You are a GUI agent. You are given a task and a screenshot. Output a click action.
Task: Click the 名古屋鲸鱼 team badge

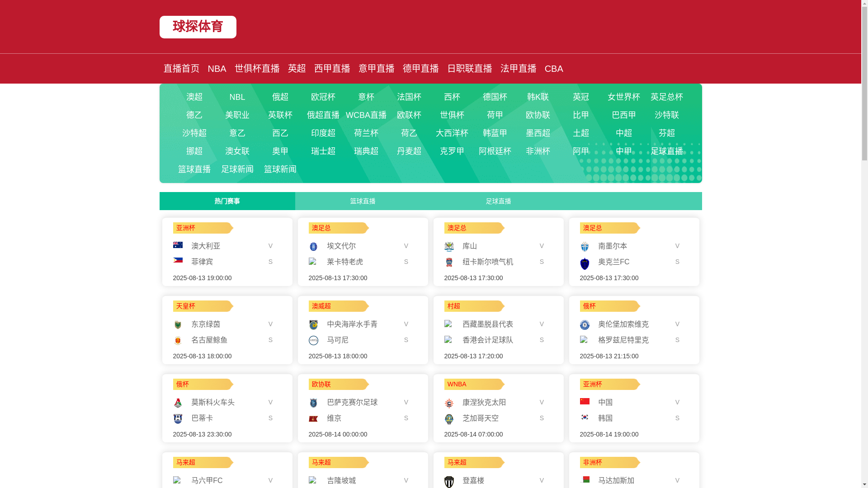pos(178,340)
